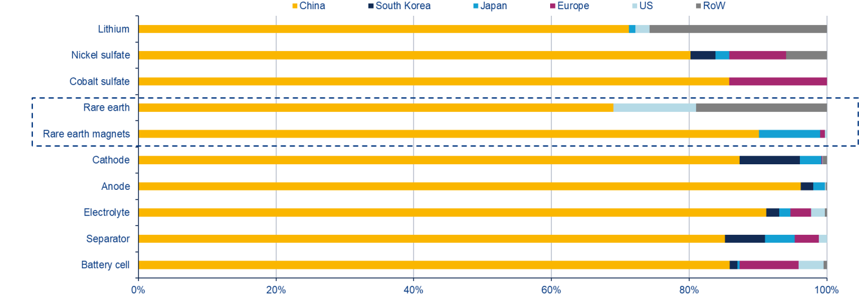The image size is (868, 303).
Task: Click the China segment of Anode bar
Action: click(x=469, y=186)
